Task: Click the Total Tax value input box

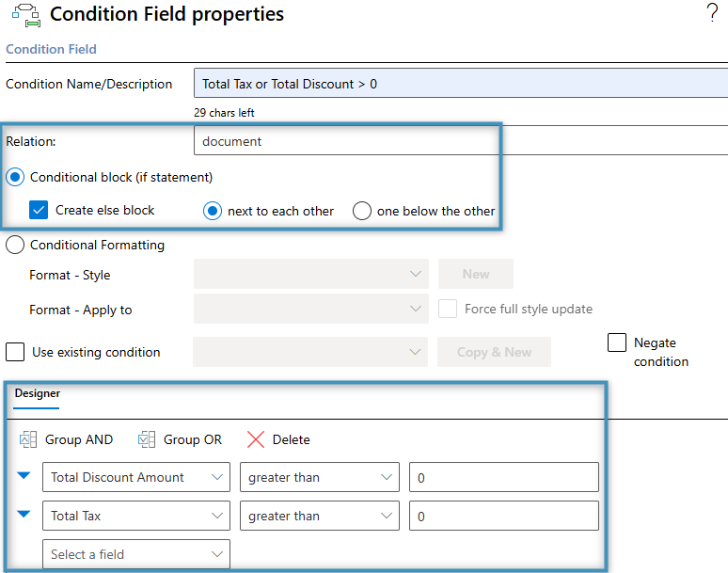Action: click(x=503, y=516)
